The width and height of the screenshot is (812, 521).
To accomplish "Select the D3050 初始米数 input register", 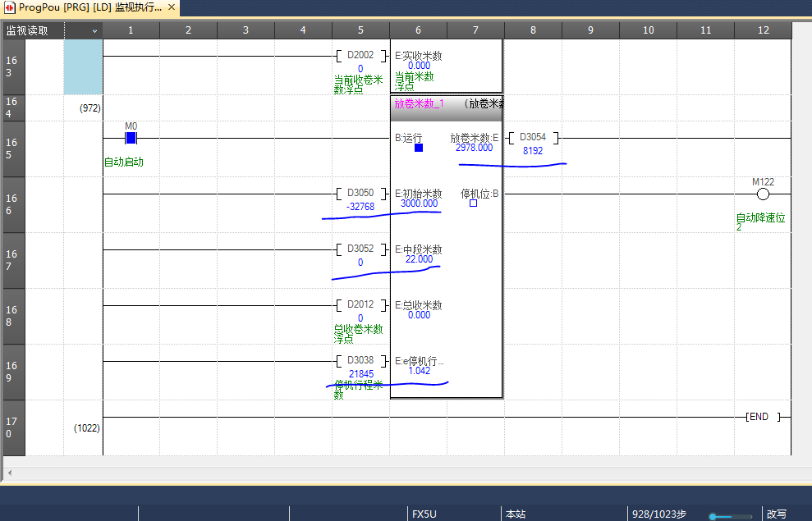I will point(360,194).
